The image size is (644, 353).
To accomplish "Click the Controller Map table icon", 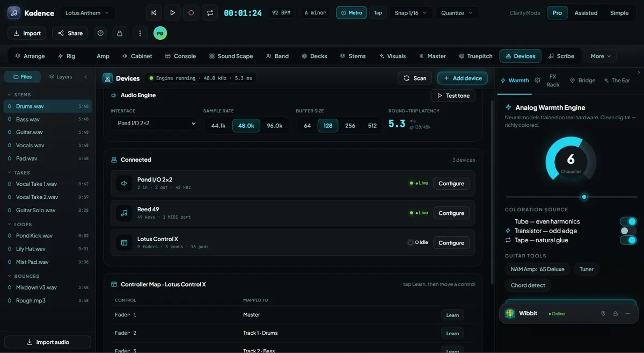I will coord(114,284).
